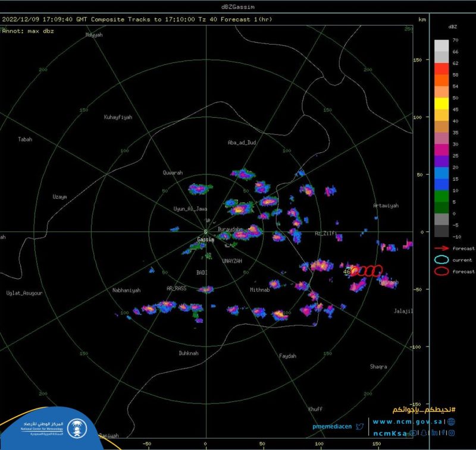476x450 pixels.
Task: Pick the orange swatch between 58 and 54 dBZ
Action: coord(441,80)
